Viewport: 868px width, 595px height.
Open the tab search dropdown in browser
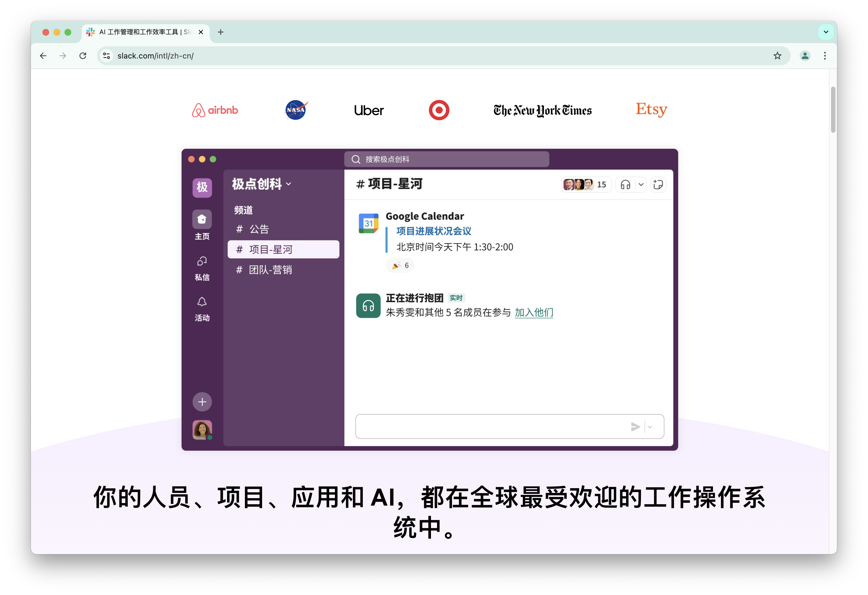point(826,32)
